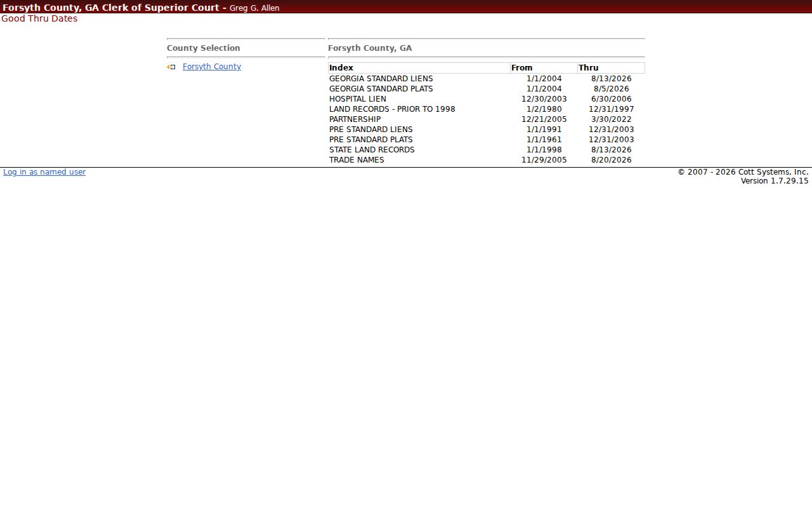Open the Forsyth County link
This screenshot has height=508, width=812.
212,67
